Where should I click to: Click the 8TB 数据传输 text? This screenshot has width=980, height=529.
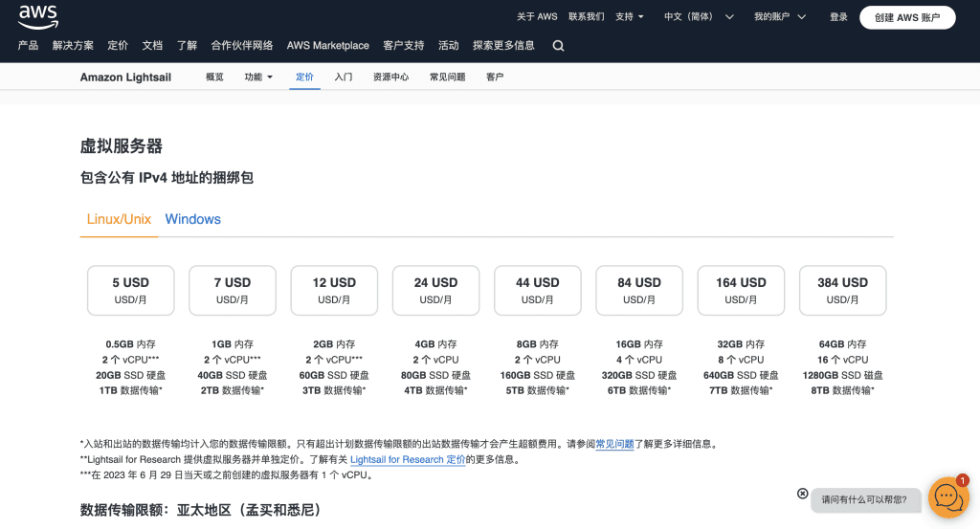(842, 390)
